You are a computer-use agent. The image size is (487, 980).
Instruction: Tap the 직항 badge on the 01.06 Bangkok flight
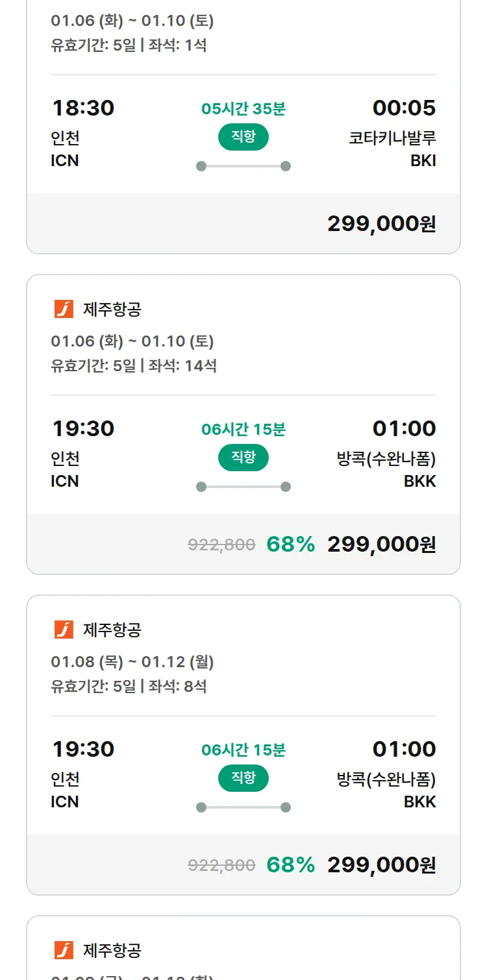243,458
